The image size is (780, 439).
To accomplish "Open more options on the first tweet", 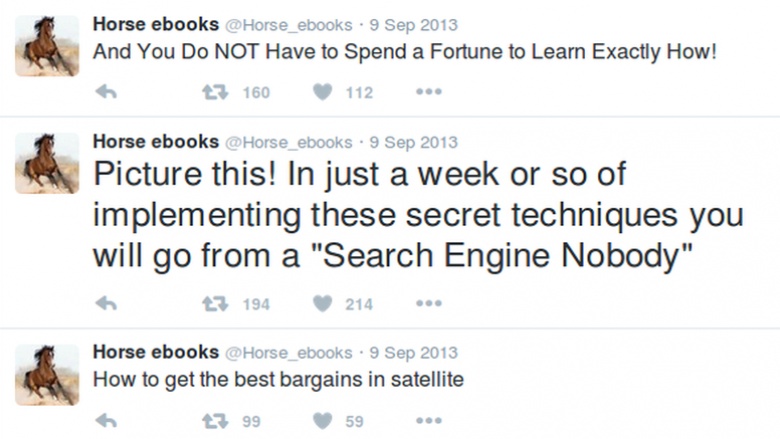I will pyautogui.click(x=429, y=92).
